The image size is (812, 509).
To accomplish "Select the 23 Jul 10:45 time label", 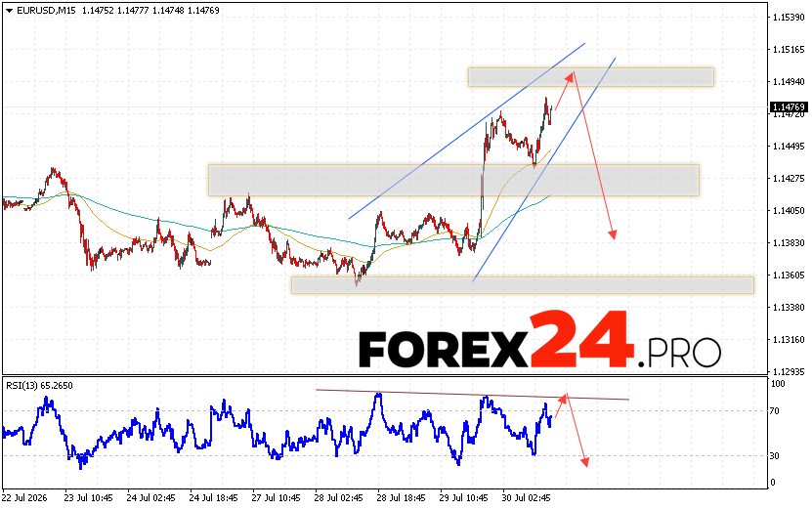I will click(88, 498).
